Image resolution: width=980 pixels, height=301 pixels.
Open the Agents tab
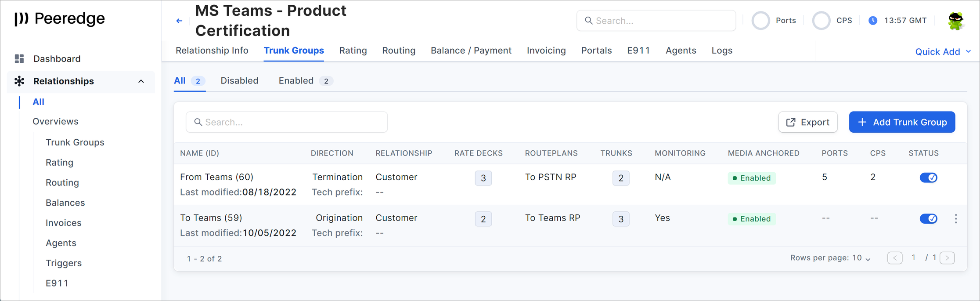tap(681, 51)
